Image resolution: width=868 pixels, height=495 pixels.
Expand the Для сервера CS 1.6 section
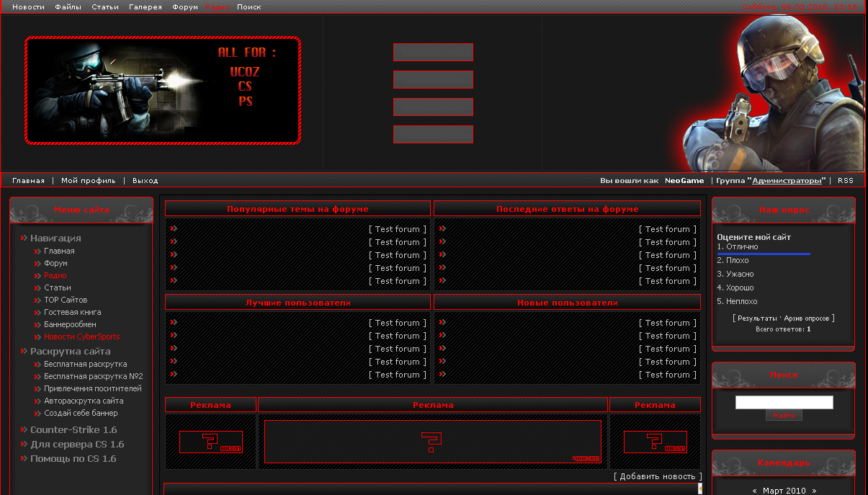[76, 444]
